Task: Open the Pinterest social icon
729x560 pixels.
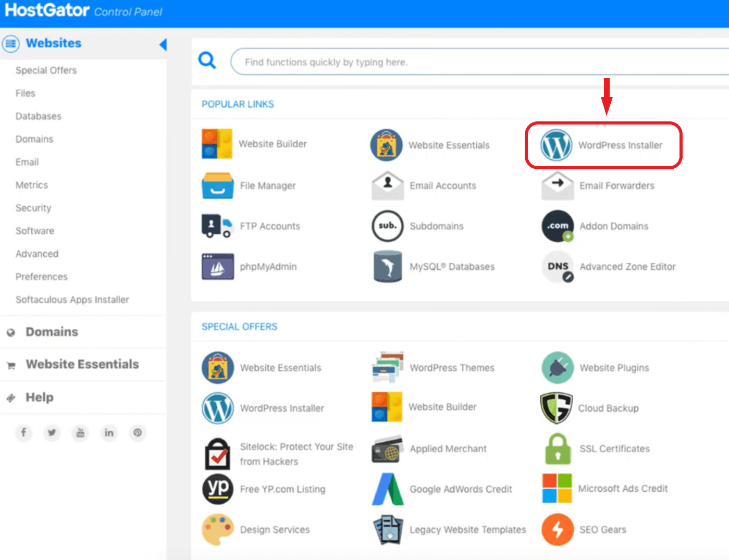Action: coord(138,432)
